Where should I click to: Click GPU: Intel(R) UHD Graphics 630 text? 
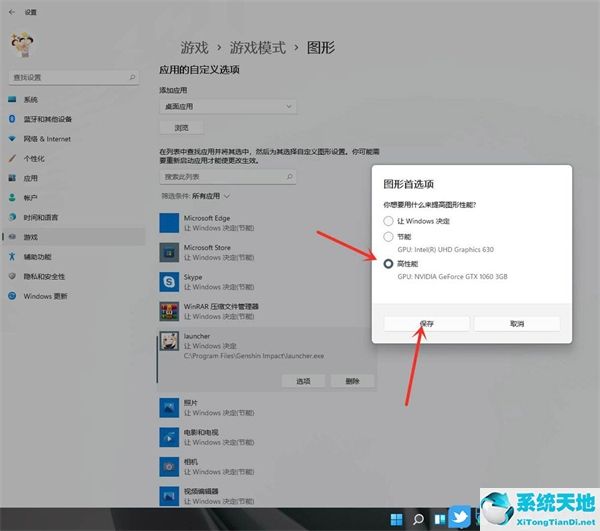(445, 249)
